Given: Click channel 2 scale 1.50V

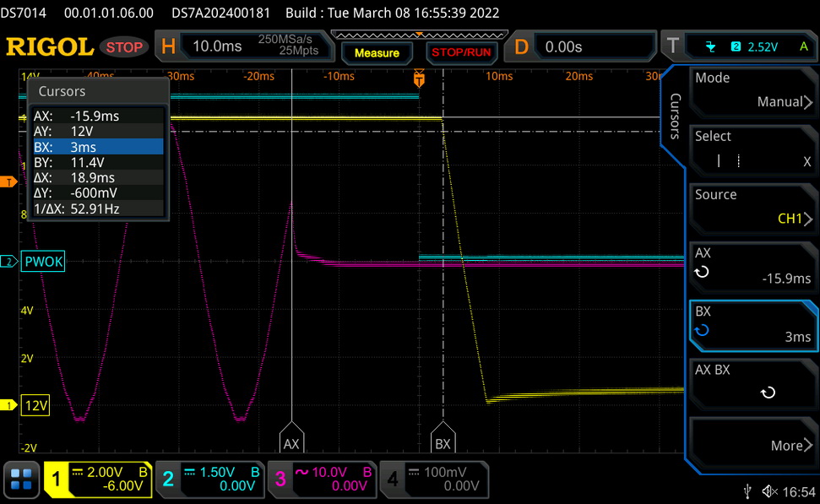Looking at the screenshot, I should pos(217,472).
